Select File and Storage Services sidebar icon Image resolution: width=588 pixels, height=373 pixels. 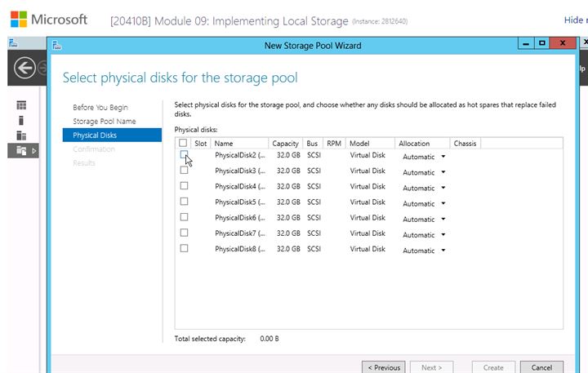[x=22, y=150]
